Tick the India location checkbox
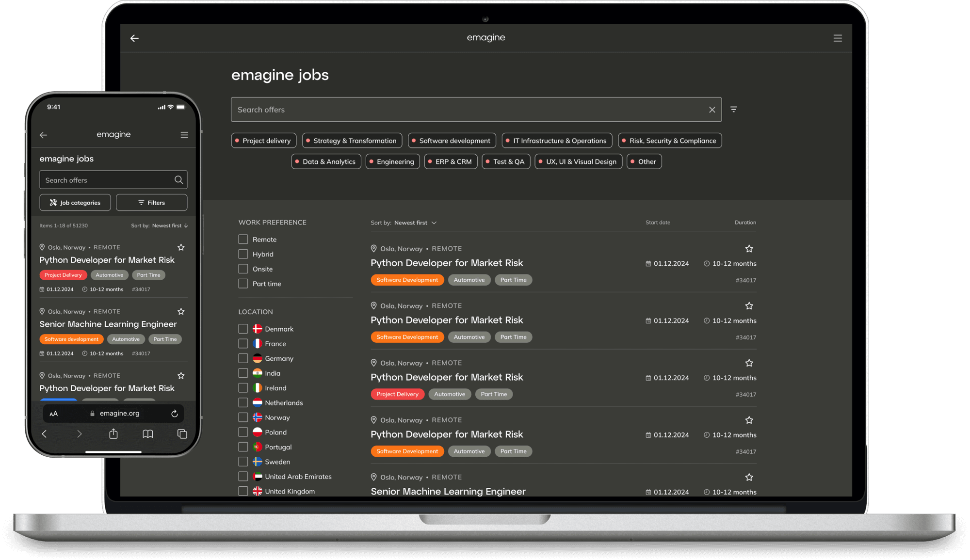970x560 pixels. pyautogui.click(x=243, y=373)
